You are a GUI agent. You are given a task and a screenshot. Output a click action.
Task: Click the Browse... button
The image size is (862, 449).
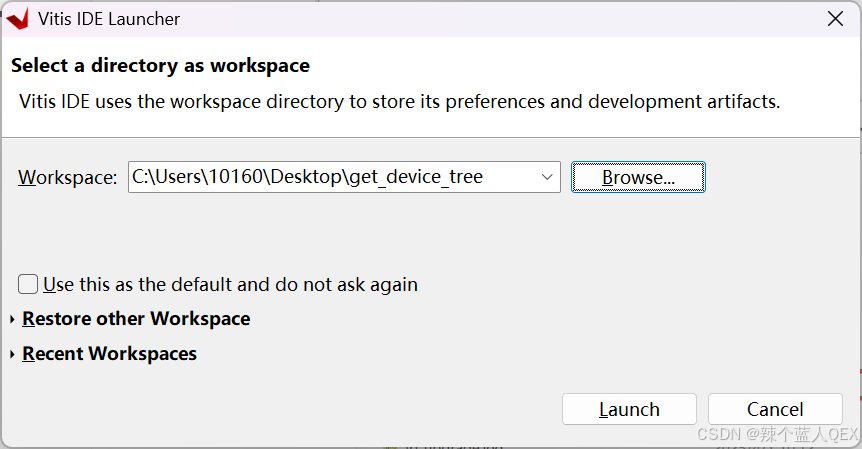638,177
